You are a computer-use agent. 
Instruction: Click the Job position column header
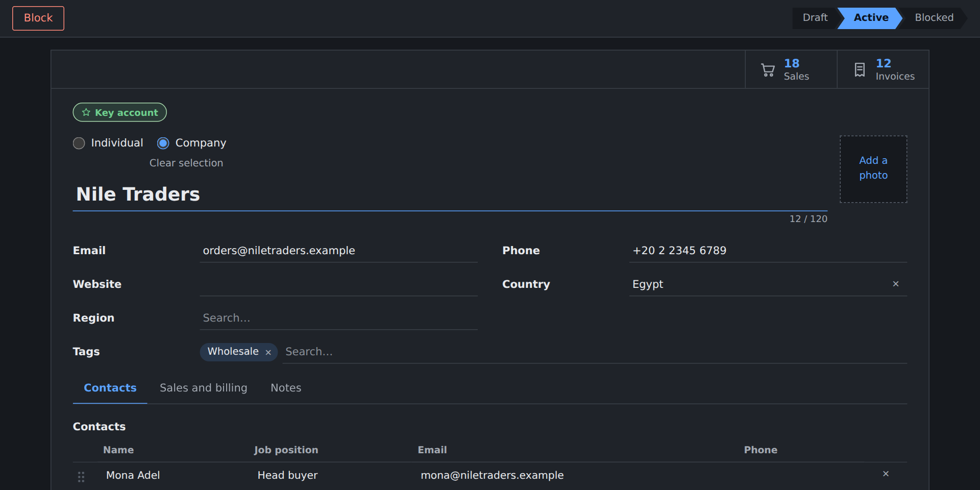286,450
